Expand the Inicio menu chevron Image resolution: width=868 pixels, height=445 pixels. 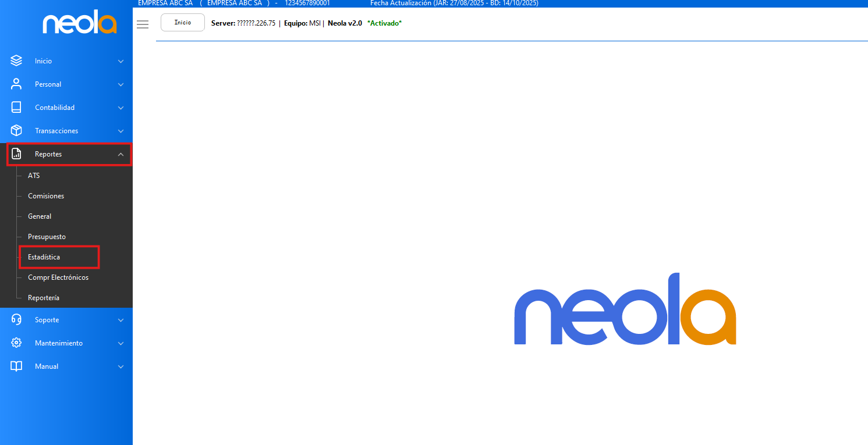pos(121,61)
